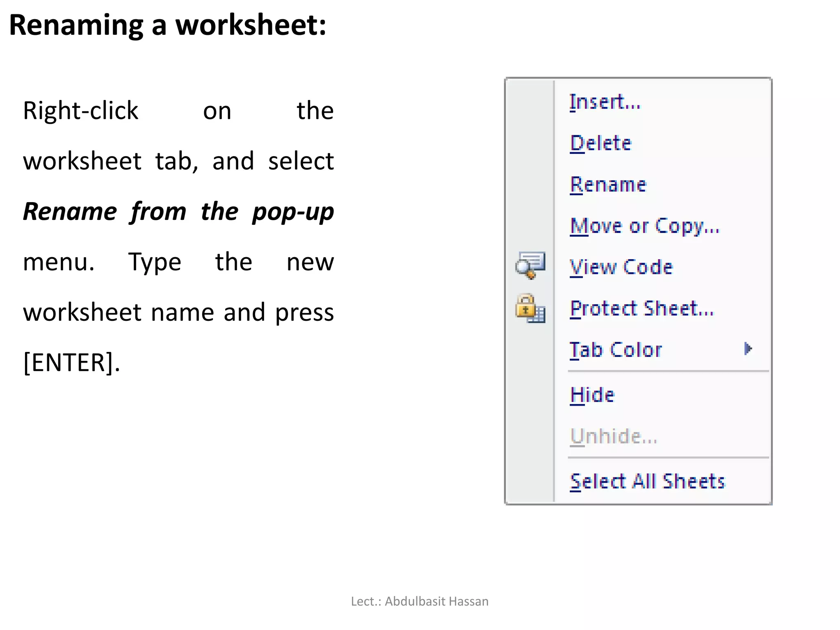Select the View Code menu entry
The image size is (840, 630).
(621, 267)
